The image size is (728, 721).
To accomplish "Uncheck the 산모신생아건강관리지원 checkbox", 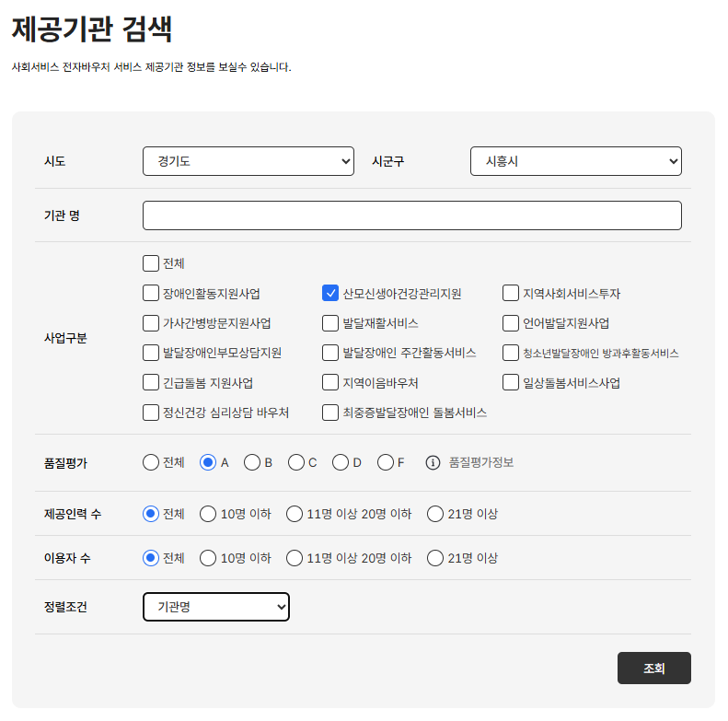I will (x=330, y=293).
